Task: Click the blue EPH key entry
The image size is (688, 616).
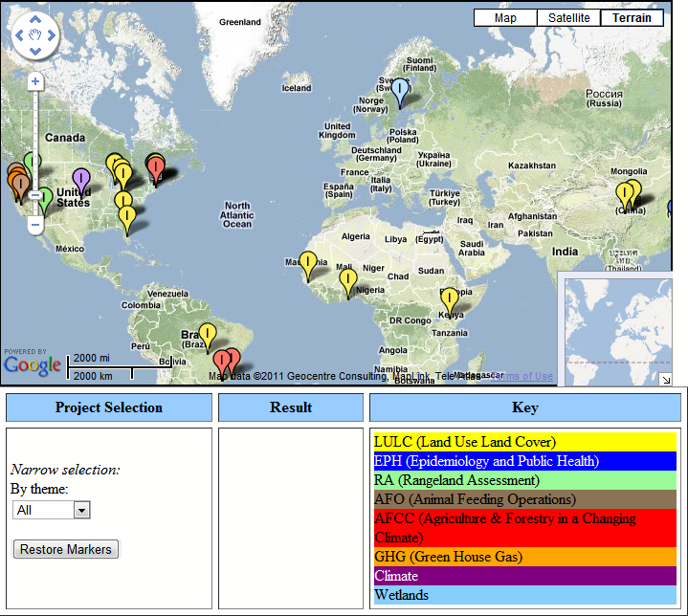Action: point(524,461)
